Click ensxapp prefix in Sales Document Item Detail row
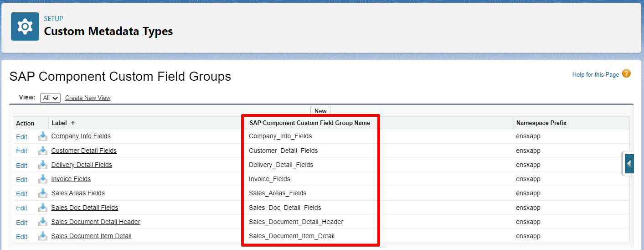644x250 pixels. tap(528, 236)
